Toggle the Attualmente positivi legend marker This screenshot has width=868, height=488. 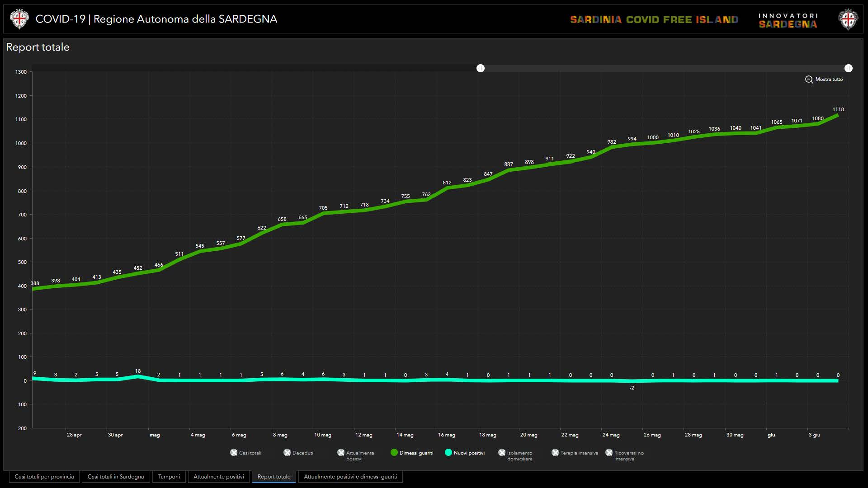click(341, 452)
